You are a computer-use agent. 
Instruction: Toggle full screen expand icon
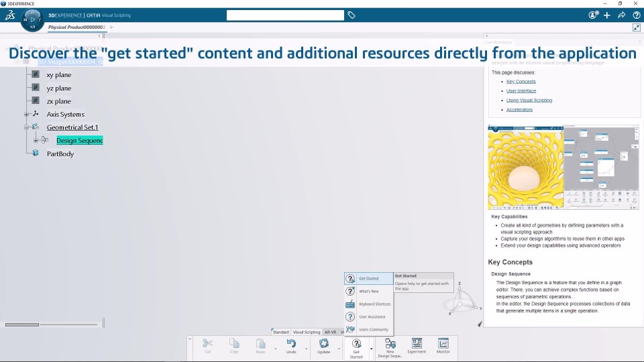(x=636, y=27)
